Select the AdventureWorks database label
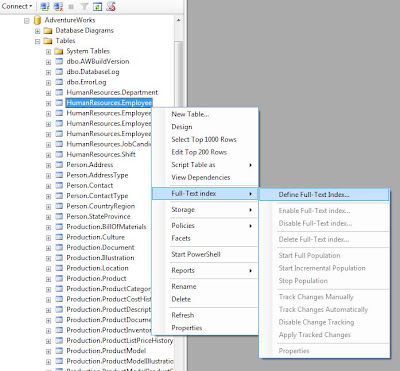The width and height of the screenshot is (400, 371). tap(70, 20)
